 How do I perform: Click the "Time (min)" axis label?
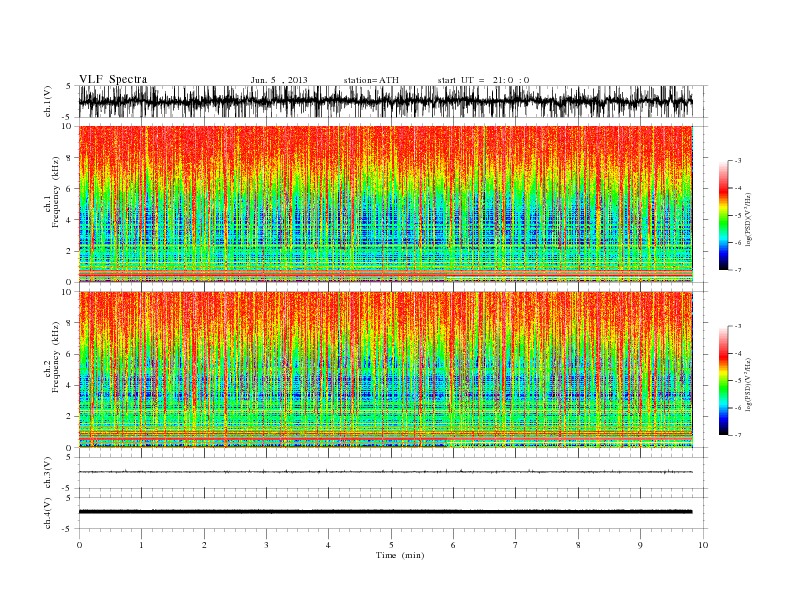pos(400,555)
